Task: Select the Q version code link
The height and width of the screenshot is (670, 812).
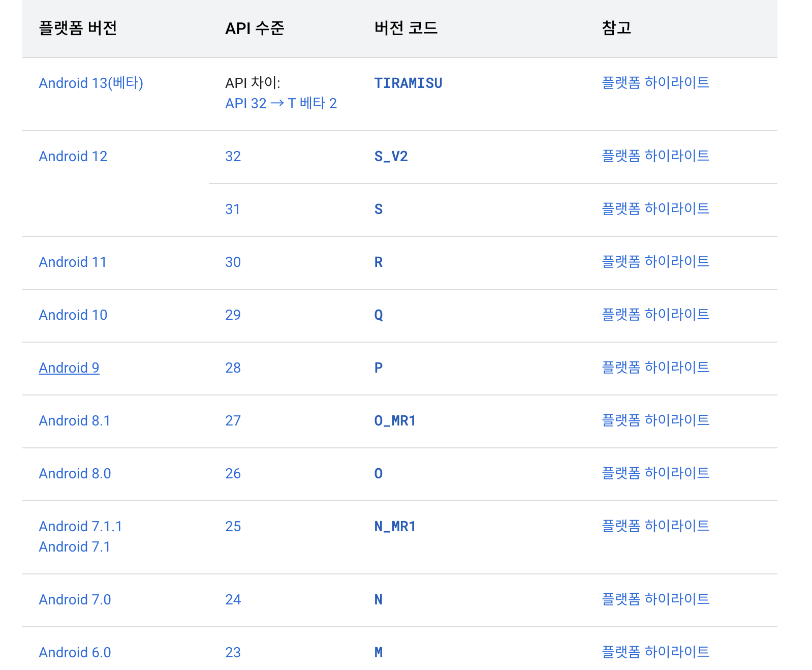Action: (x=379, y=315)
